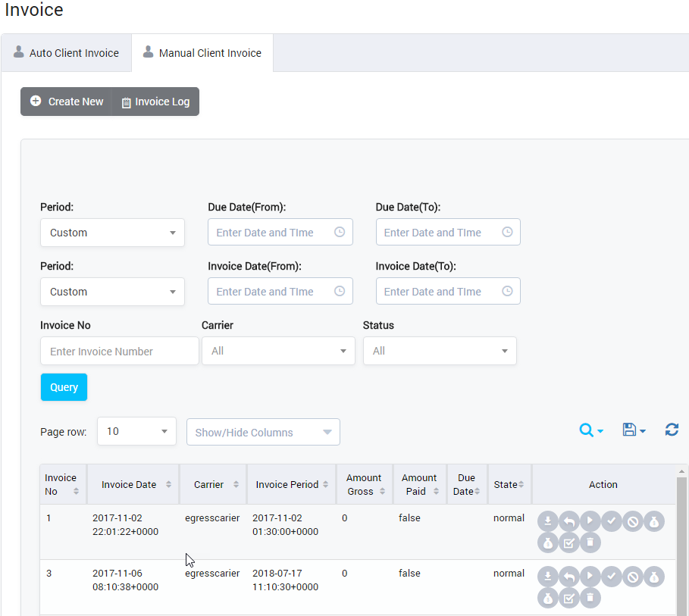Click the reverse action icon for invoice 3
The width and height of the screenshot is (689, 616).
pyautogui.click(x=569, y=577)
